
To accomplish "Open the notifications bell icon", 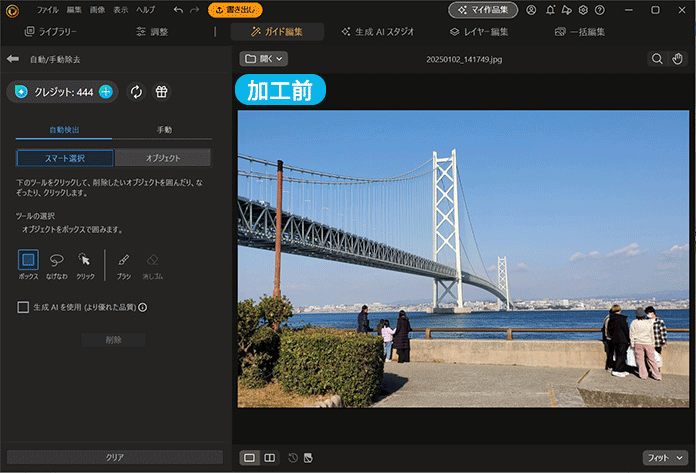I will pyautogui.click(x=550, y=10).
